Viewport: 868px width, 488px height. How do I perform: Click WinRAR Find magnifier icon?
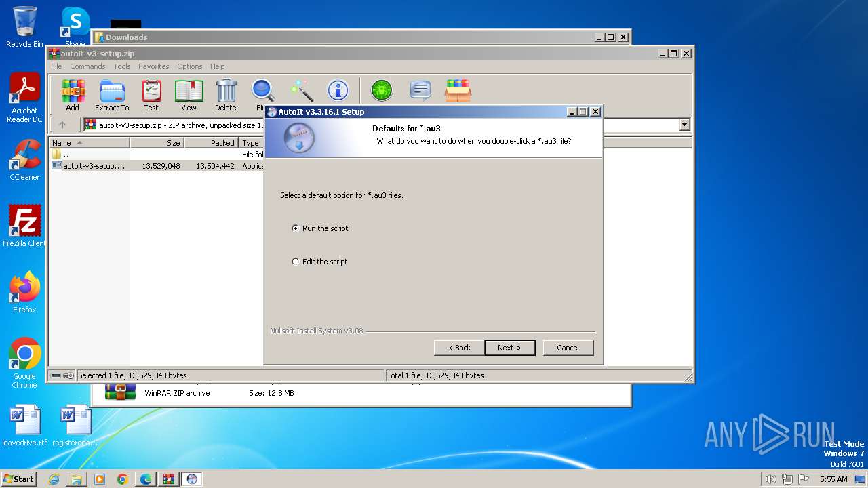click(x=262, y=91)
